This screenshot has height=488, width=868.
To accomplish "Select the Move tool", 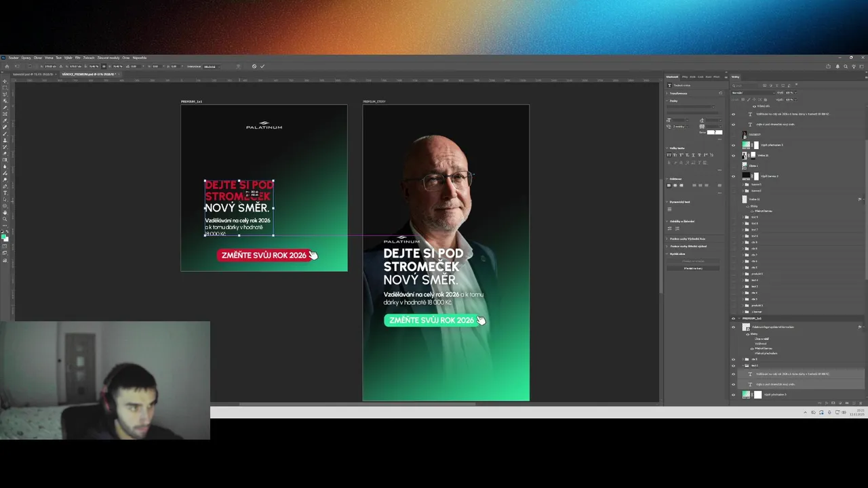I will coord(5,81).
